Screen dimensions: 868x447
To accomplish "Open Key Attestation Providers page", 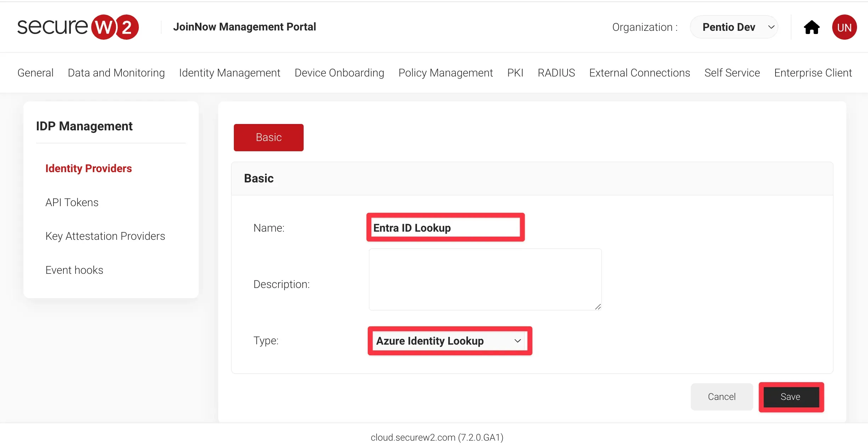I will 105,236.
